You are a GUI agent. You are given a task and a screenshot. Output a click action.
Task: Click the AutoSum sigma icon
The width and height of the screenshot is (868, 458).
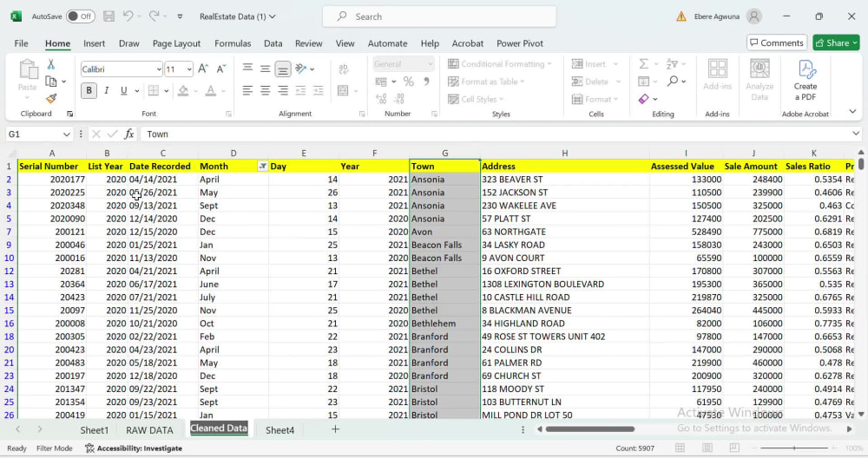point(643,64)
